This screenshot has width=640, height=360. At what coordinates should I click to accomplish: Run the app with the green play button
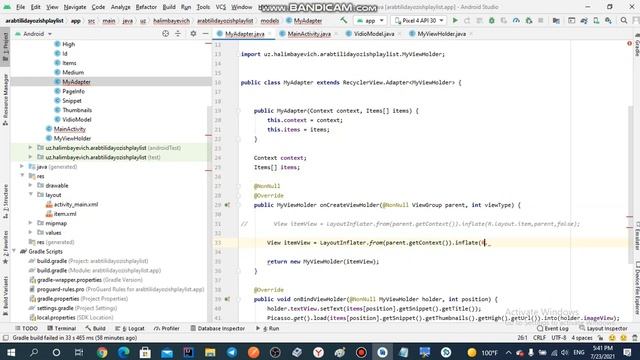pyautogui.click(x=455, y=20)
